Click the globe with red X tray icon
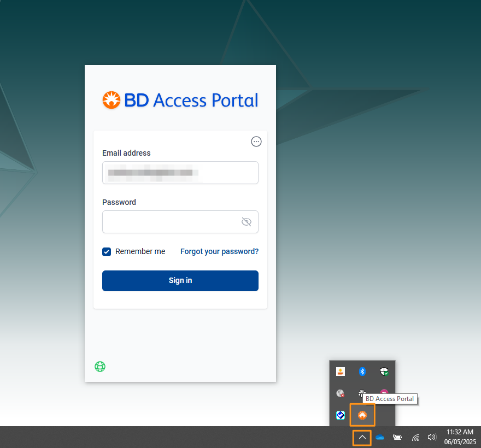 pyautogui.click(x=340, y=393)
